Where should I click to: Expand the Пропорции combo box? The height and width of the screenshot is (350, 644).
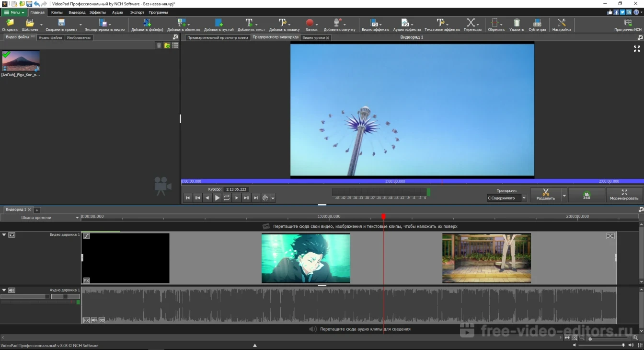pyautogui.click(x=524, y=198)
